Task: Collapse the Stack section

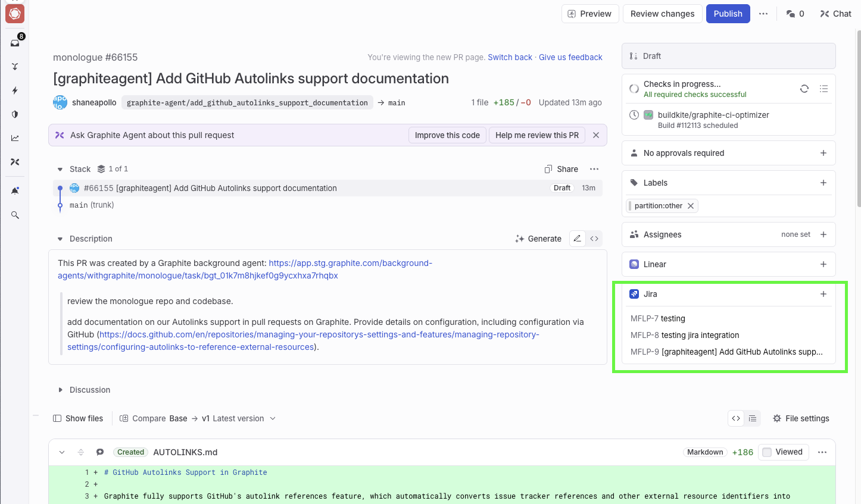Action: pos(60,169)
